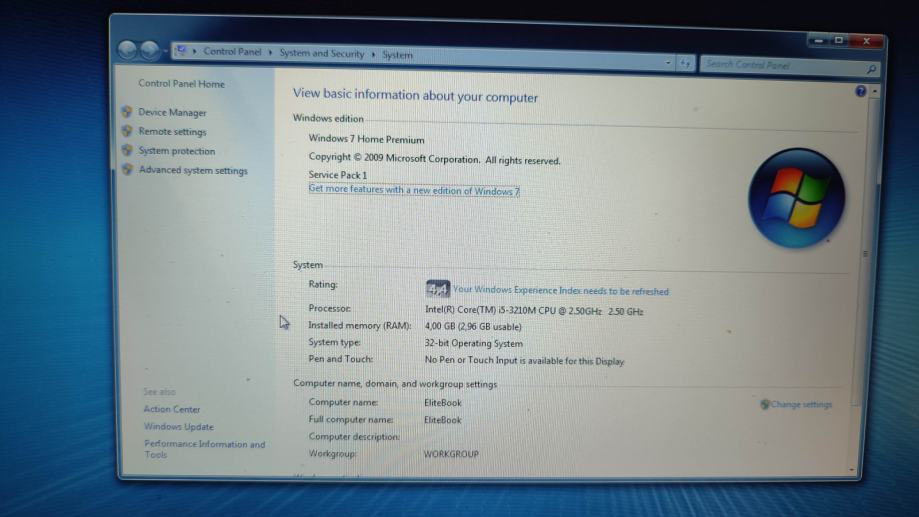
Task: Click the Forward navigation arrow button
Action: (x=151, y=51)
